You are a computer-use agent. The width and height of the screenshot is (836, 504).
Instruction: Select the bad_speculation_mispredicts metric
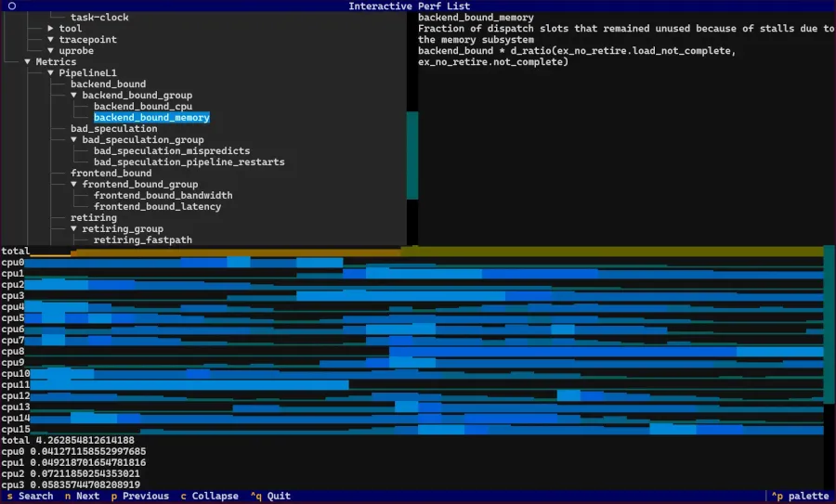(x=171, y=151)
